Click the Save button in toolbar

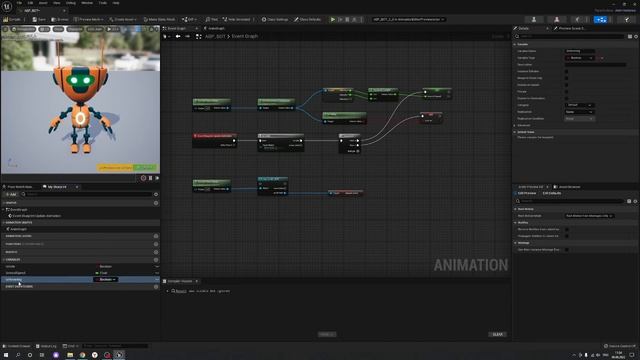[x=39, y=19]
